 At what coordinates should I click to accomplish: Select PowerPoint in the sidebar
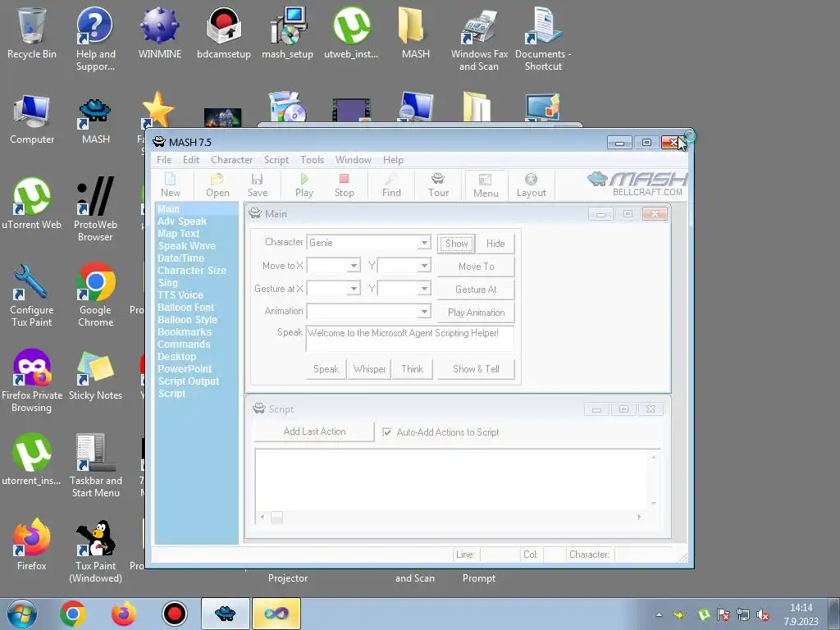[x=185, y=369]
